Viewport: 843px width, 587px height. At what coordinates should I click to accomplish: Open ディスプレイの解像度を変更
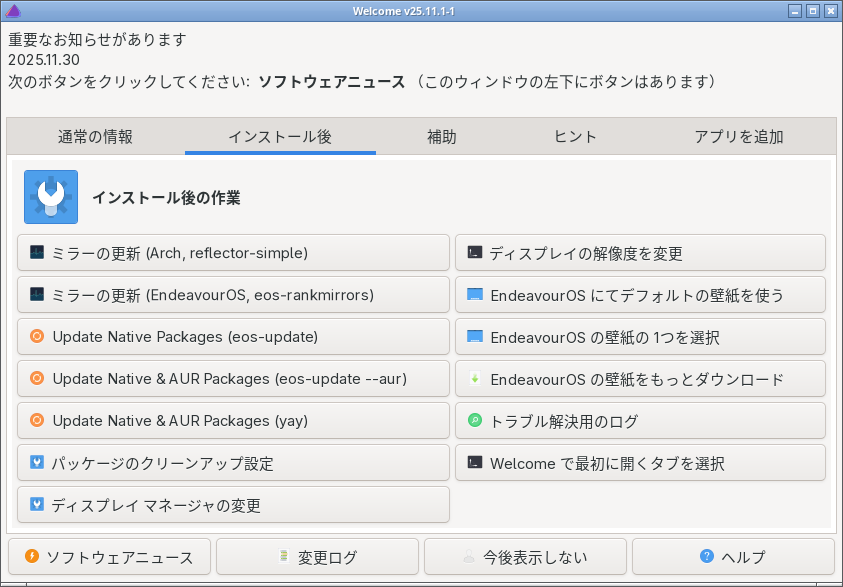point(640,253)
